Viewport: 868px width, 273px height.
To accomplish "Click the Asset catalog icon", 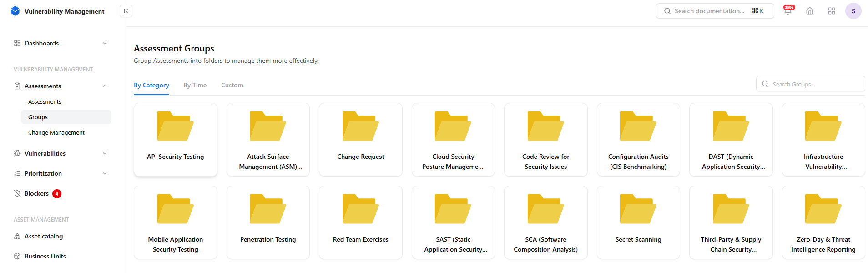I will pyautogui.click(x=17, y=236).
